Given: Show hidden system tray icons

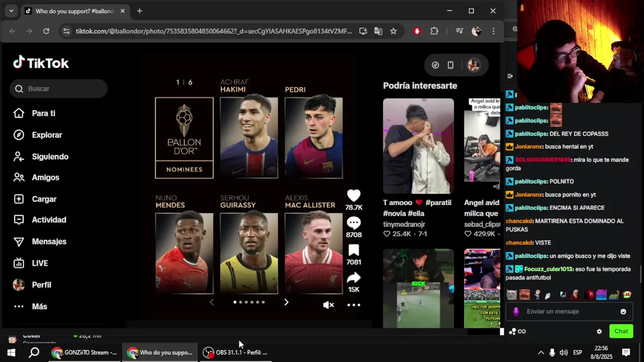Looking at the screenshot, I should (541, 352).
